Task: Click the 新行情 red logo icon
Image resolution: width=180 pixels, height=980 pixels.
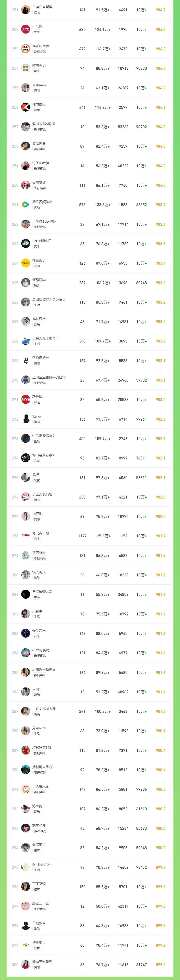Action: (26, 400)
